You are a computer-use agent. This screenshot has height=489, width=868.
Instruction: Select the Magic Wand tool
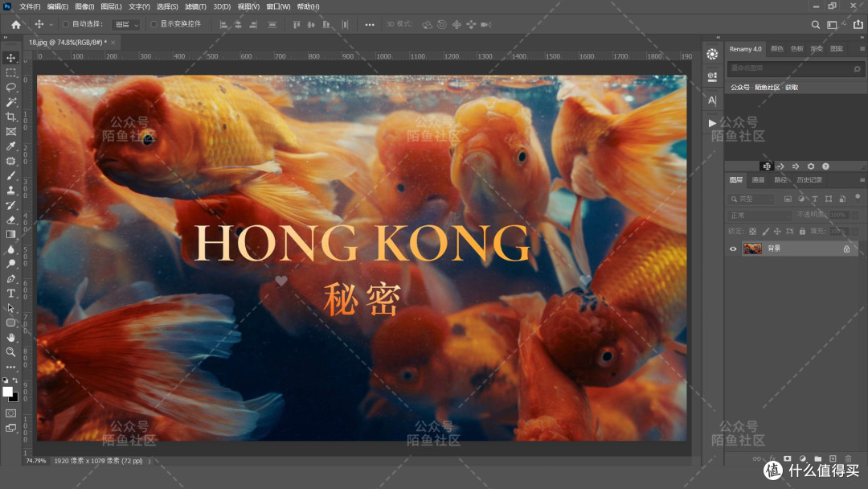coord(10,102)
